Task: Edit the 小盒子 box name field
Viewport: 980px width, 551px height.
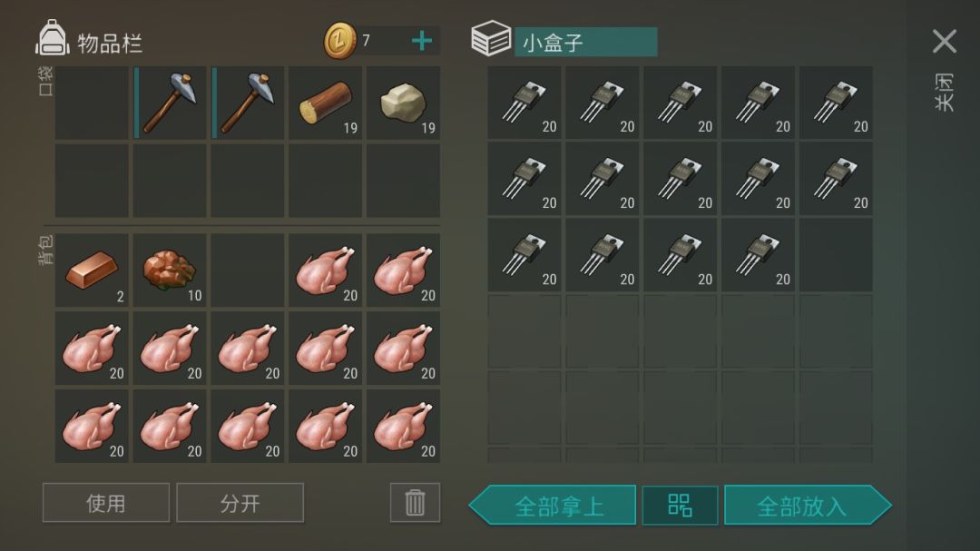Action: click(x=585, y=42)
